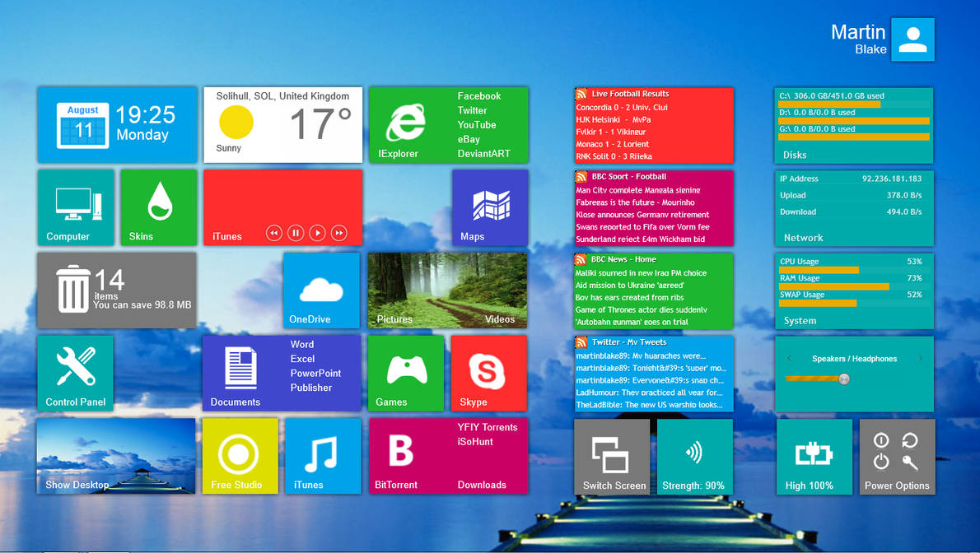Screen dimensions: 980x553
Task: Click the Show Desktop thumbnail
Action: (116, 456)
